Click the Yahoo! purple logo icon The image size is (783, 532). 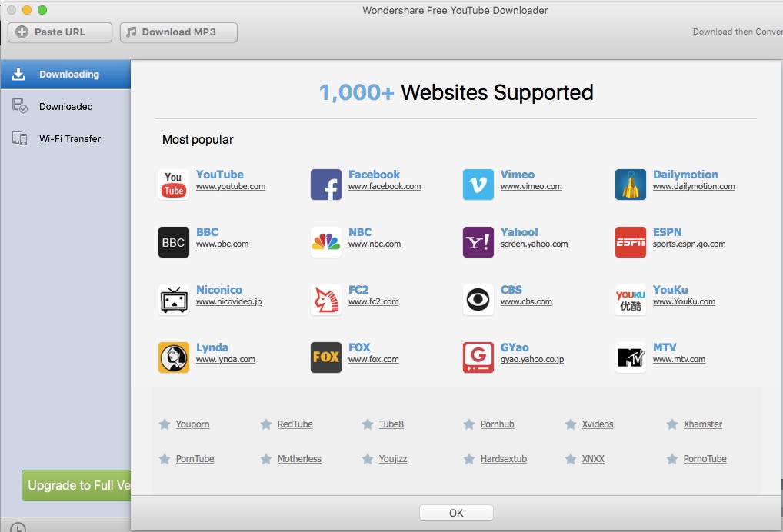pos(478,242)
